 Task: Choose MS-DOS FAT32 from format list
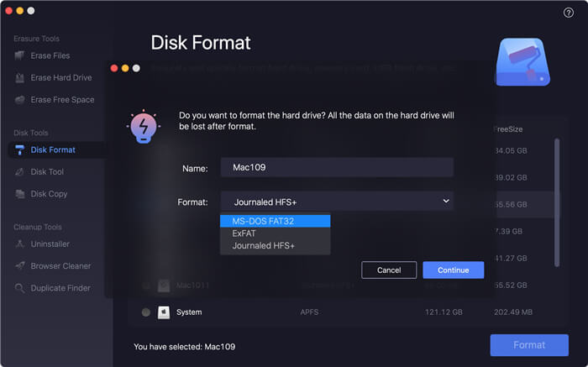[276, 221]
